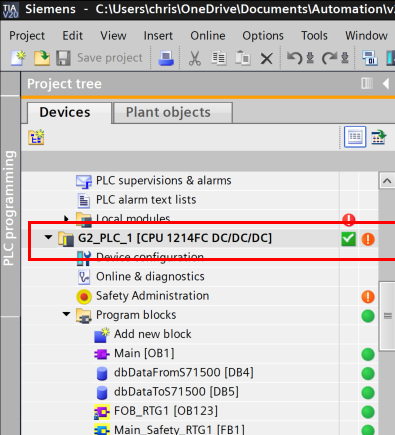Open dbDataToS71500 [DB5]
Screen dimensions: 395x435
click(176, 392)
